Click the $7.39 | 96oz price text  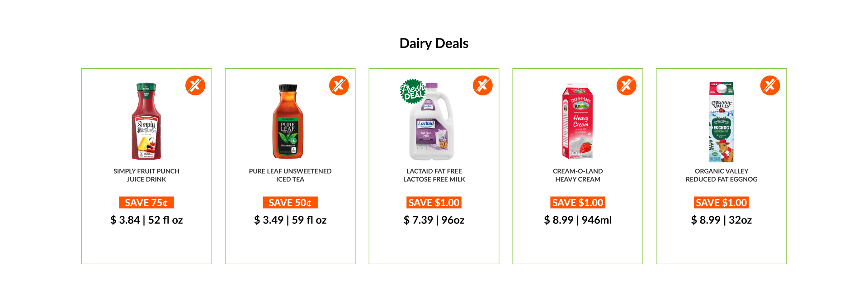coord(434,220)
